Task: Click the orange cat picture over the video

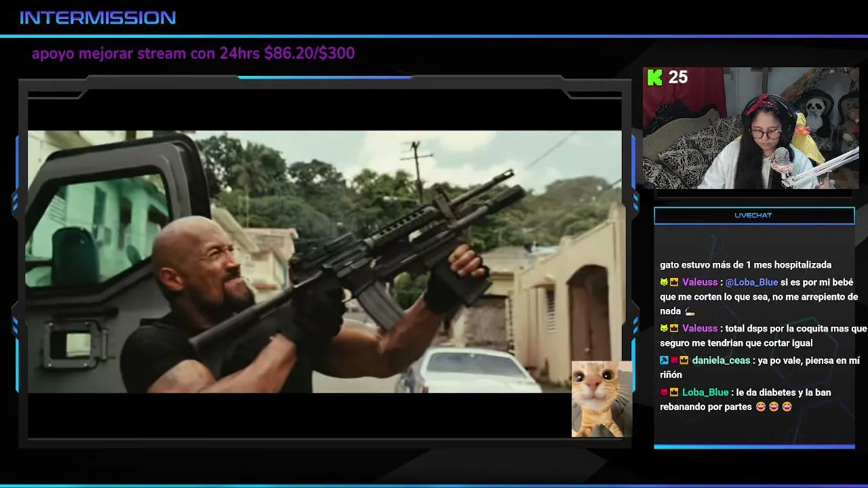Action: pyautogui.click(x=601, y=399)
